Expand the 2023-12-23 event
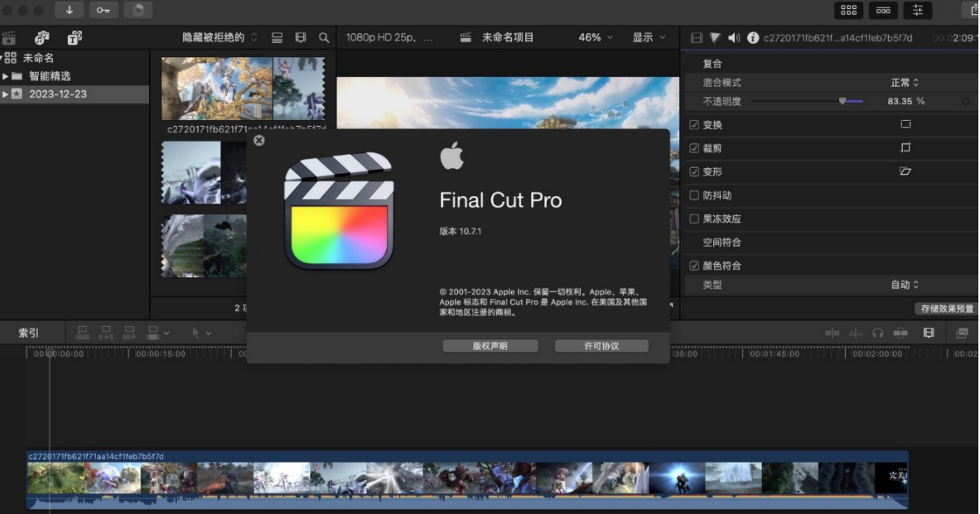Image resolution: width=980 pixels, height=514 pixels. pyautogui.click(x=5, y=94)
